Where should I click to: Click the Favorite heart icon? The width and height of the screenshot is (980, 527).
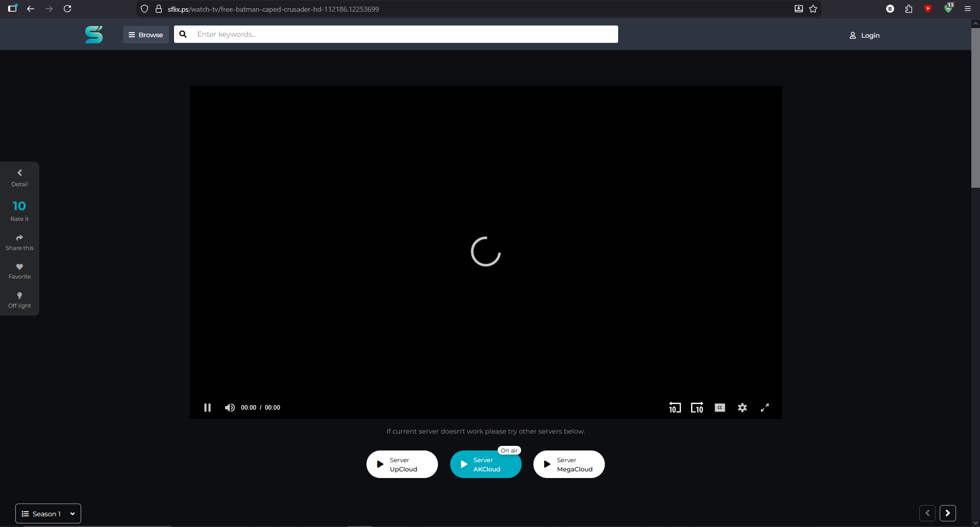pyautogui.click(x=19, y=267)
